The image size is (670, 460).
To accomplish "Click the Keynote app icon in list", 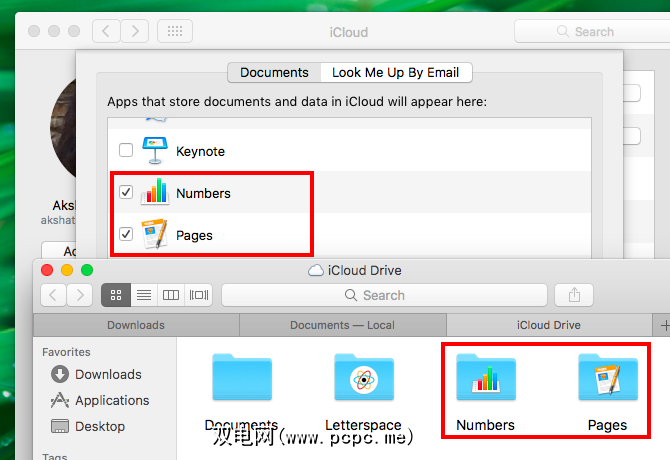I will [x=154, y=150].
